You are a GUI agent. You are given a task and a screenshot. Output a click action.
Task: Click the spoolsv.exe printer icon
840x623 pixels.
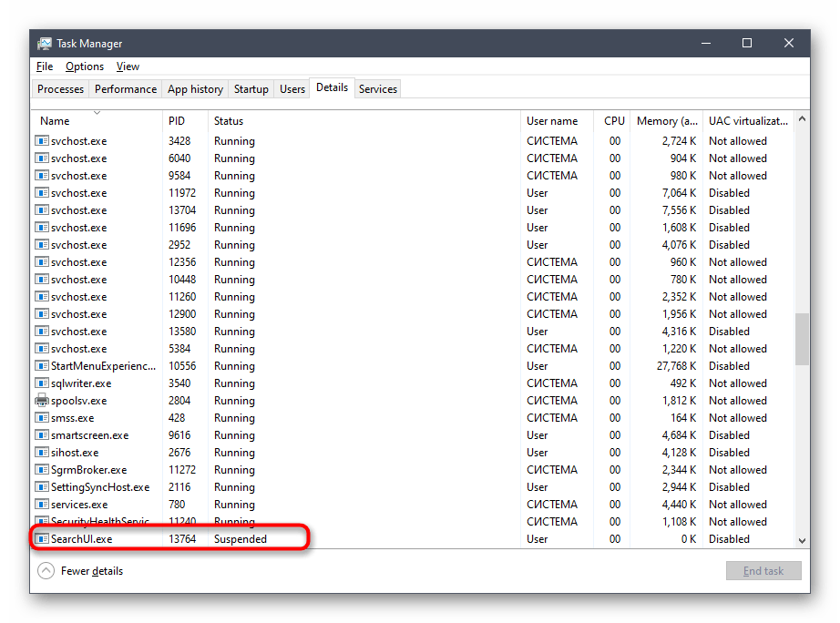pos(42,401)
